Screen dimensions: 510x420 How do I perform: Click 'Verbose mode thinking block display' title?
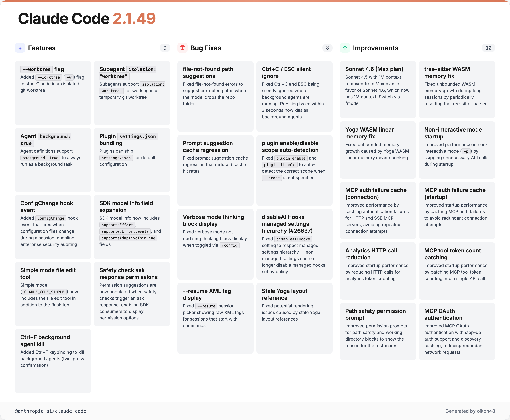(x=213, y=220)
